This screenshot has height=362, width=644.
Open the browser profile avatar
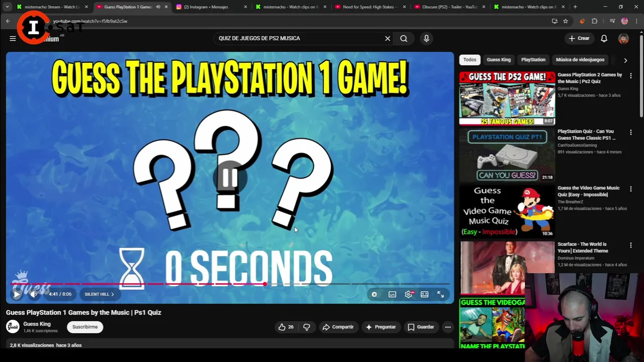click(x=624, y=21)
